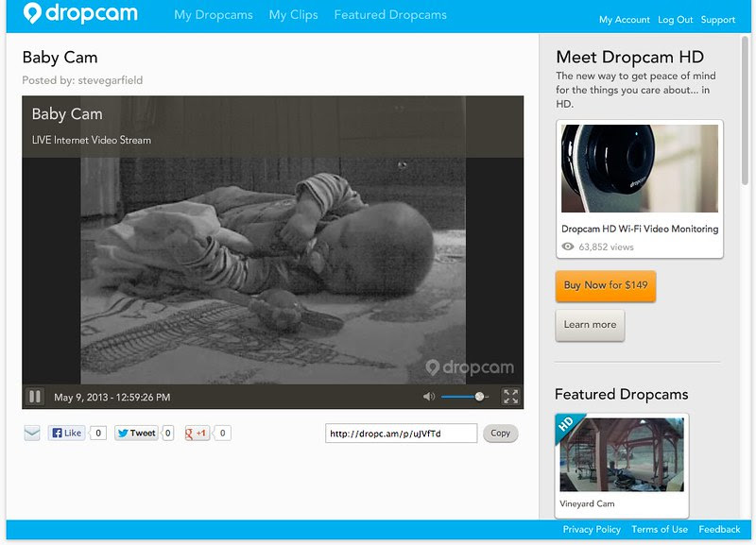
Task: Click Buy Now for $149
Action: coord(606,286)
